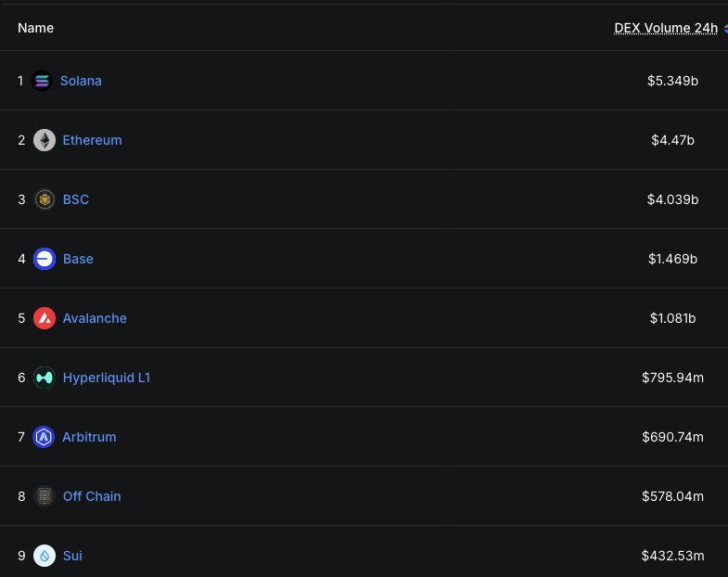The height and width of the screenshot is (577, 728).
Task: Click the Solana chain logo icon
Action: click(x=42, y=81)
